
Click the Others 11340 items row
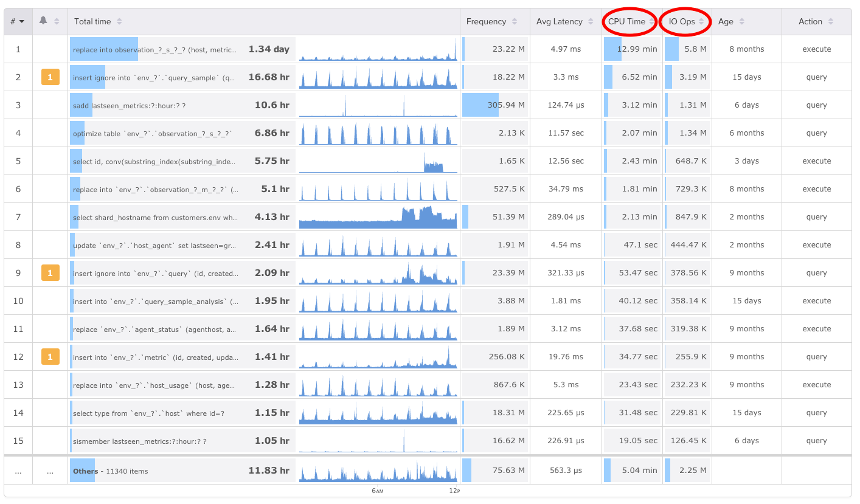110,471
